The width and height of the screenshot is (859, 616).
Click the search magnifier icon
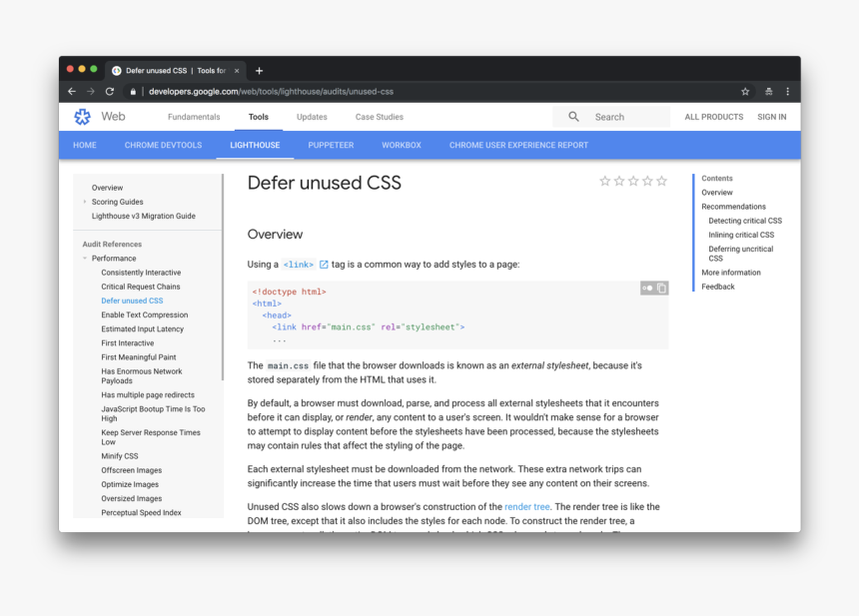pos(573,117)
